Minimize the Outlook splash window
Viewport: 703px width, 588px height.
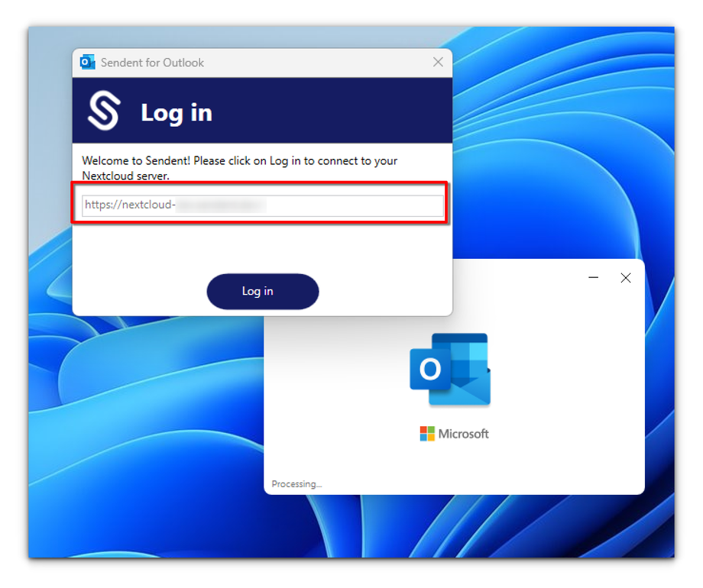[x=593, y=278]
